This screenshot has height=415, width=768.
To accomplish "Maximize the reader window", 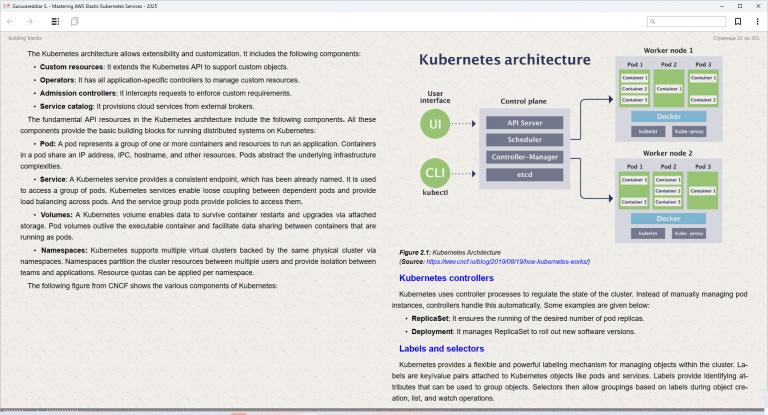I will coord(740,6).
